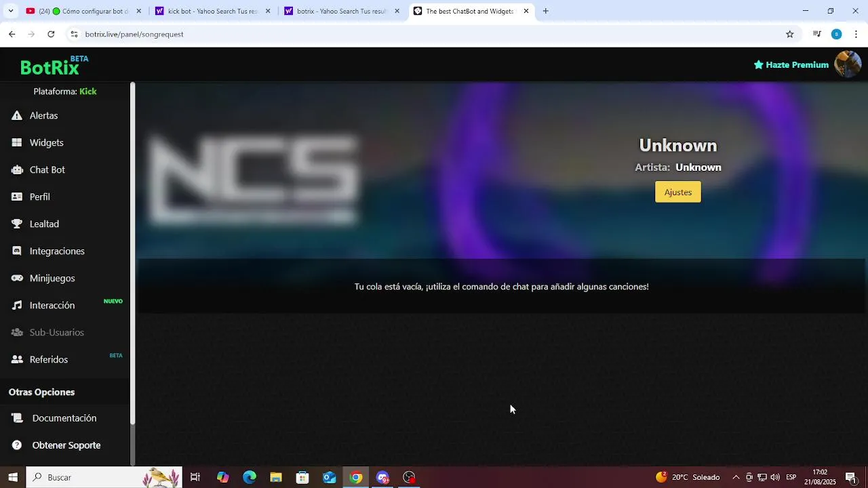Open File Explorer from taskbar

(x=276, y=477)
